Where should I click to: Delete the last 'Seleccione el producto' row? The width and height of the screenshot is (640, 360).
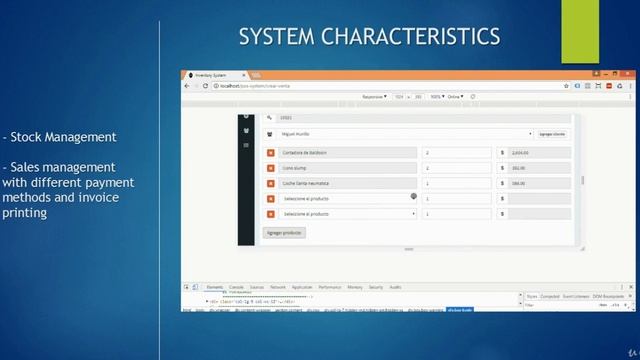pos(271,214)
